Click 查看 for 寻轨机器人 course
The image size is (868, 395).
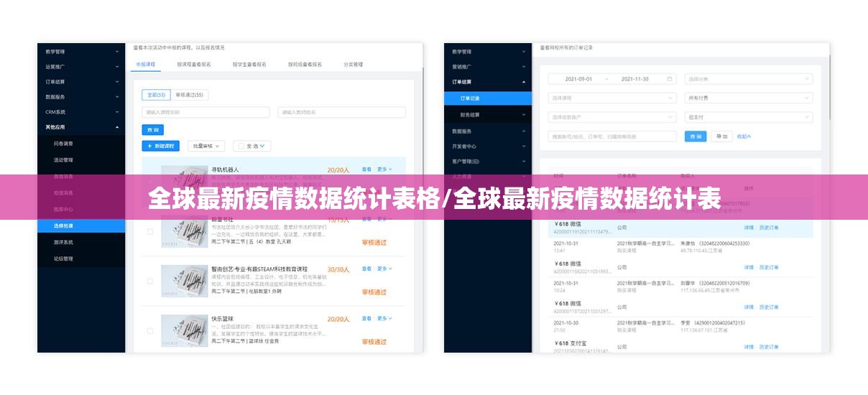click(x=366, y=169)
